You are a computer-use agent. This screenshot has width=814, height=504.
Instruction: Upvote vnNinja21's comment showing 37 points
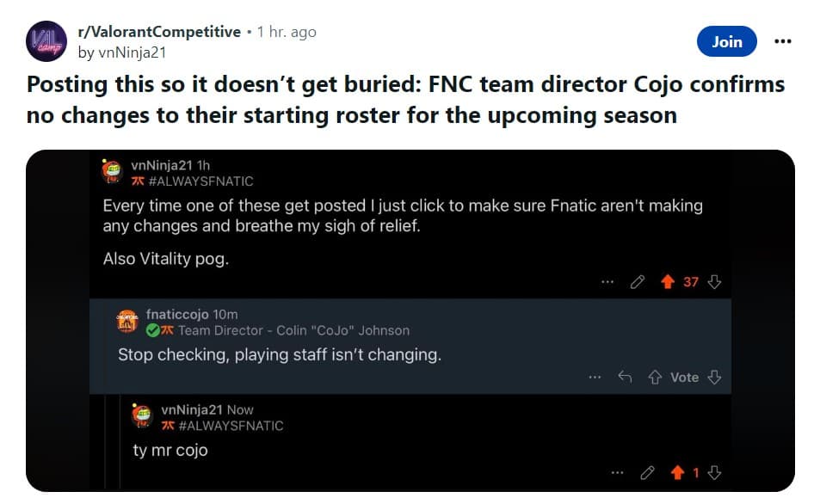pyautogui.click(x=666, y=281)
